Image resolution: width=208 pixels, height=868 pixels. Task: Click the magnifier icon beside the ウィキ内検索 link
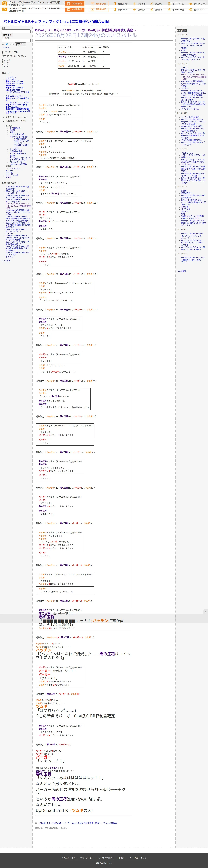[x=36, y=823]
